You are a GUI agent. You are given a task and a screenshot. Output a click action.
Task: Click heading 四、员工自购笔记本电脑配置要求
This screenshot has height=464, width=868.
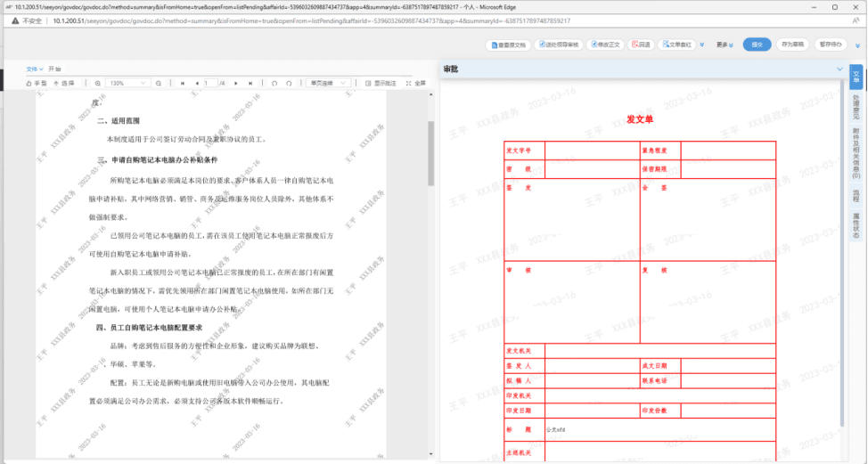[x=150, y=328]
